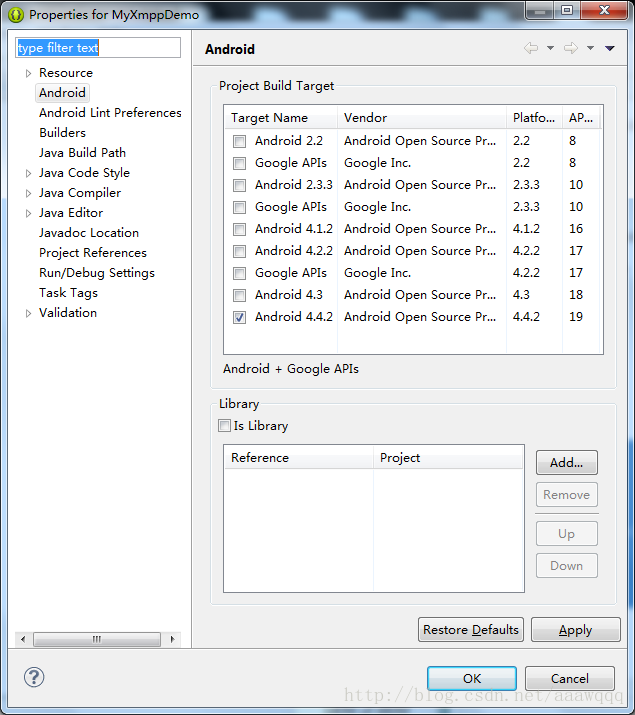Open Android Lint Preferences page
Viewport: 635px width, 715px height.
(x=110, y=113)
